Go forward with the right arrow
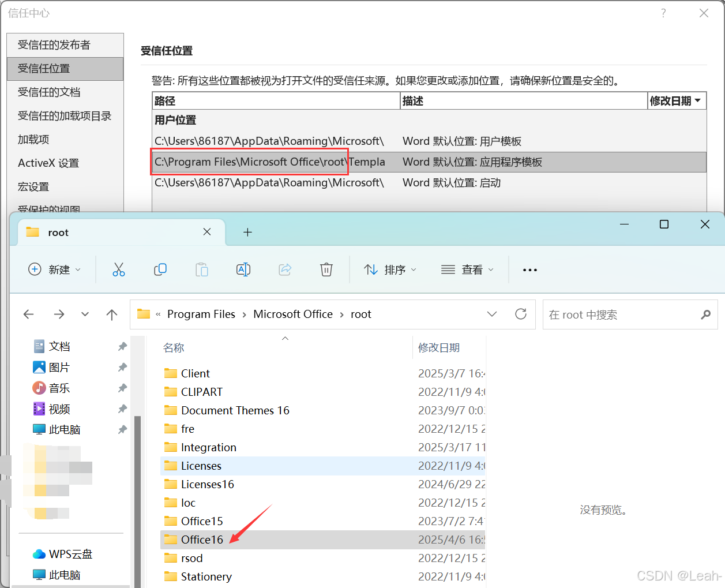This screenshot has height=588, width=725. (59, 314)
